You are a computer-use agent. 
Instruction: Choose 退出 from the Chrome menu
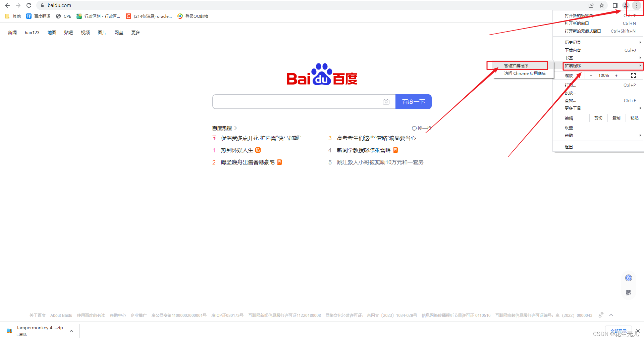(598, 147)
